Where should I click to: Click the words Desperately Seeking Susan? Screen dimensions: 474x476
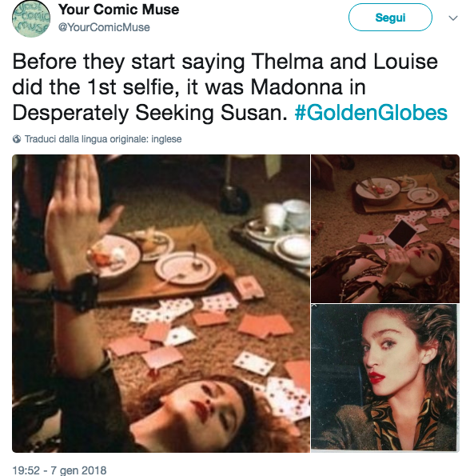[x=149, y=113]
